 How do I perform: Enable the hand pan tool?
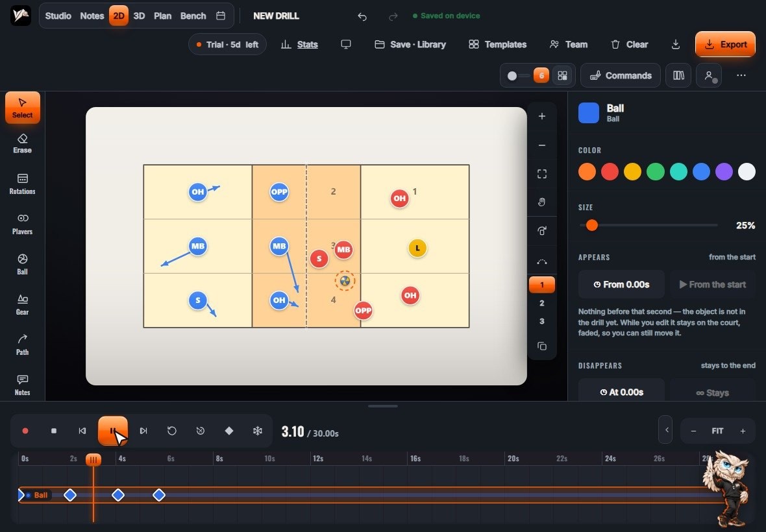tap(542, 202)
